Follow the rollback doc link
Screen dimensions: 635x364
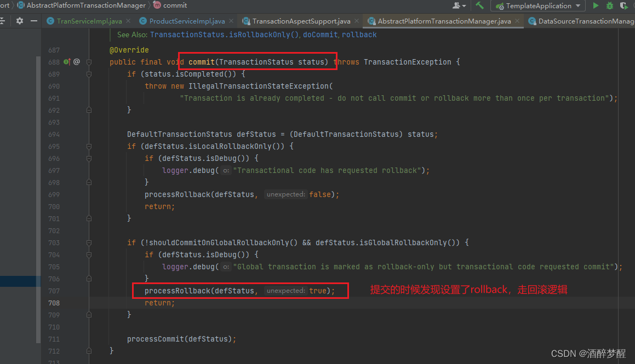tap(359, 35)
